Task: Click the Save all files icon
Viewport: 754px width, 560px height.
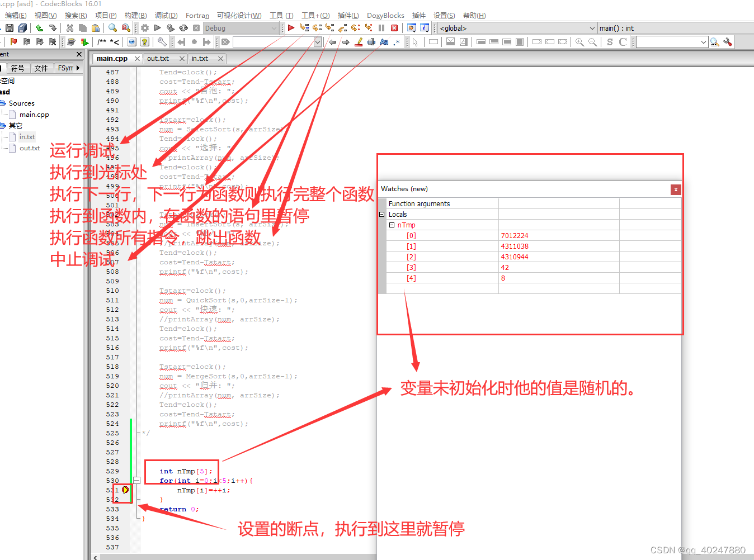Action: pyautogui.click(x=22, y=28)
